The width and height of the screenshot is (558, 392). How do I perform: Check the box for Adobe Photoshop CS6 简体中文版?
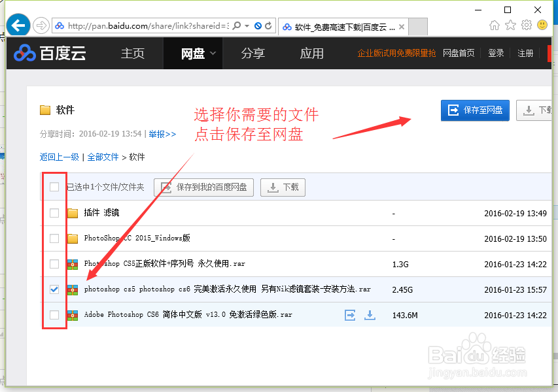pos(54,315)
